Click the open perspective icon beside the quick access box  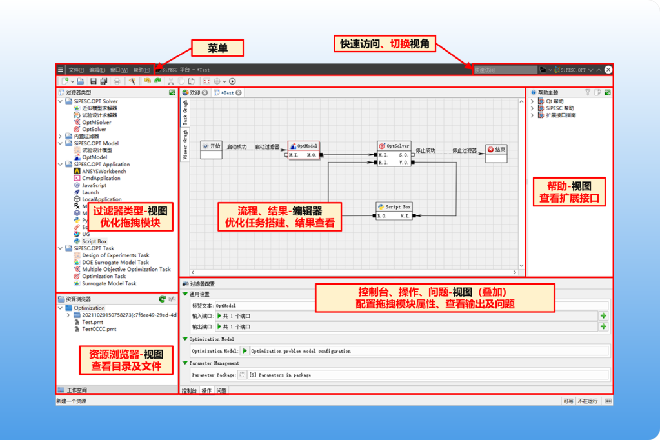543,70
